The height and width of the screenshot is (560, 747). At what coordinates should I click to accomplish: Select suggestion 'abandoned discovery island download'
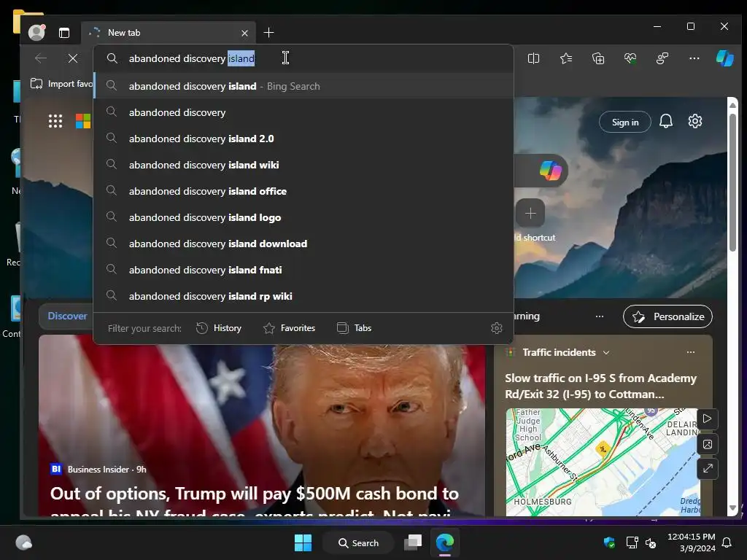pyautogui.click(x=303, y=244)
